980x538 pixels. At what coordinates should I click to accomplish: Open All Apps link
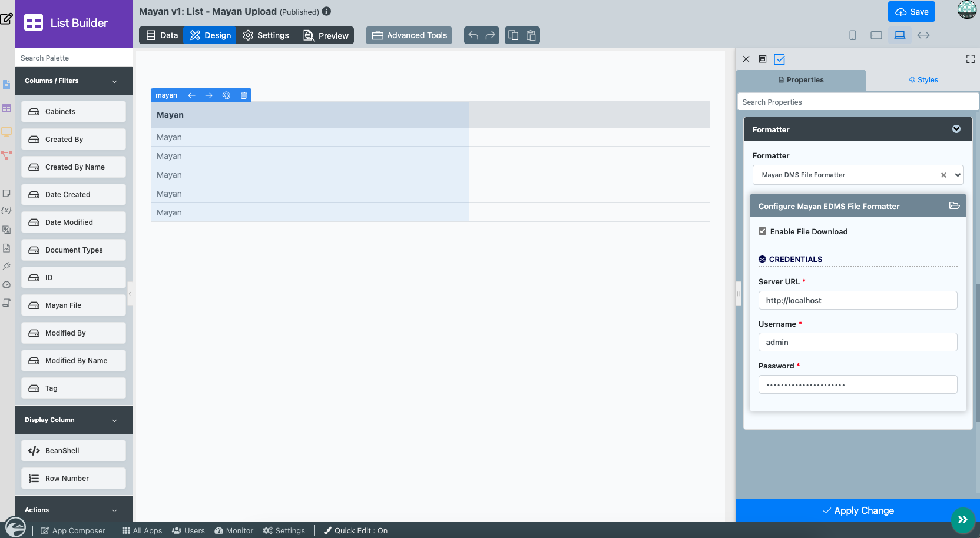[x=142, y=530]
